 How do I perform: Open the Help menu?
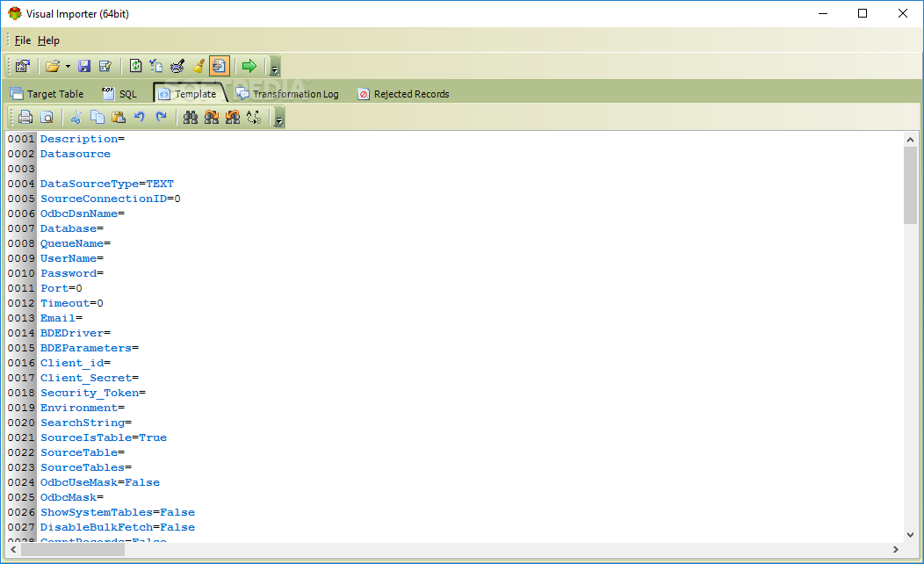(x=48, y=40)
